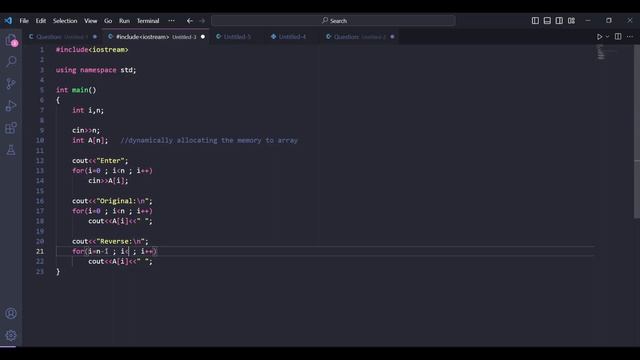Restore down the VS Code window
The height and width of the screenshot is (360, 640).
pyautogui.click(x=609, y=20)
